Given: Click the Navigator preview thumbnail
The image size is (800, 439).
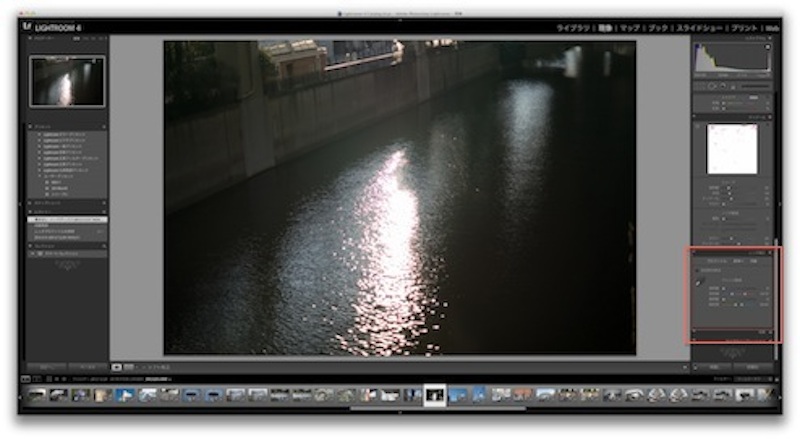Looking at the screenshot, I should coord(67,82).
